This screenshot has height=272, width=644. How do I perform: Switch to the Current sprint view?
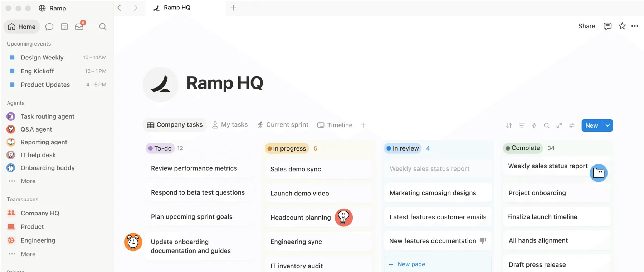tap(283, 125)
